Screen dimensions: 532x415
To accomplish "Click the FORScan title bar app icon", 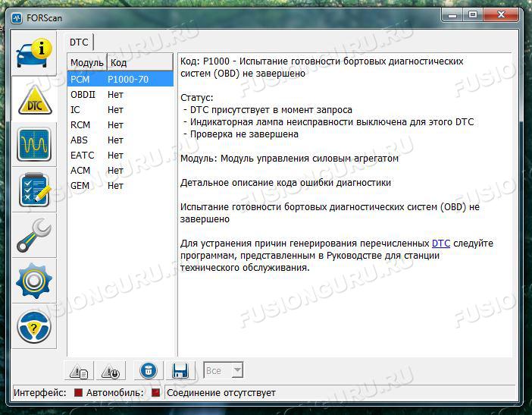I will pos(17,18).
